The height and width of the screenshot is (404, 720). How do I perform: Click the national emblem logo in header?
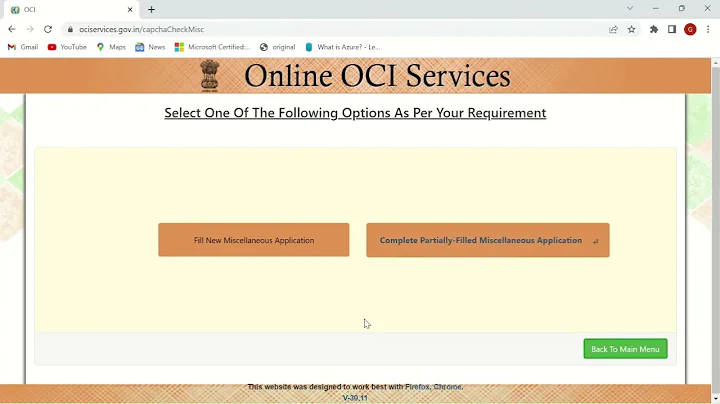click(210, 76)
